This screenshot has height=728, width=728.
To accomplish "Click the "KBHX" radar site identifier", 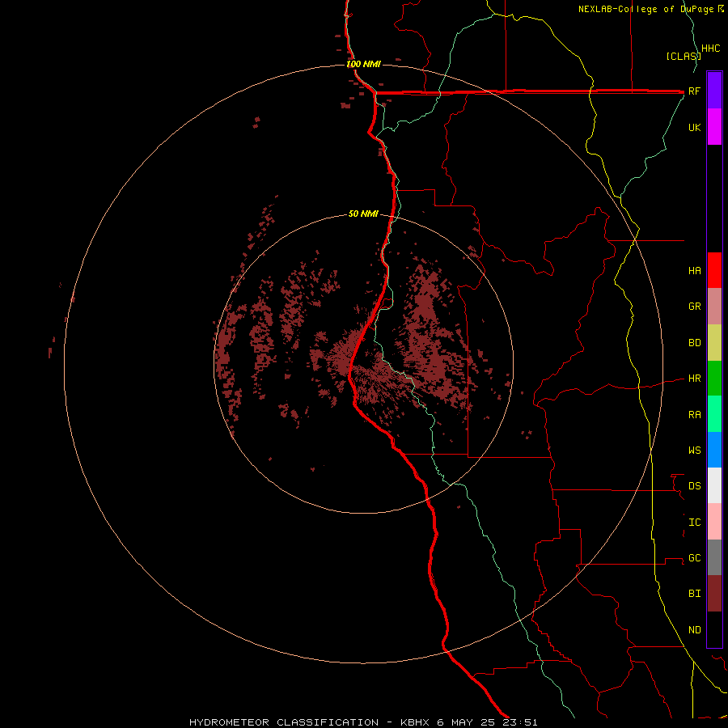I will point(416,722).
